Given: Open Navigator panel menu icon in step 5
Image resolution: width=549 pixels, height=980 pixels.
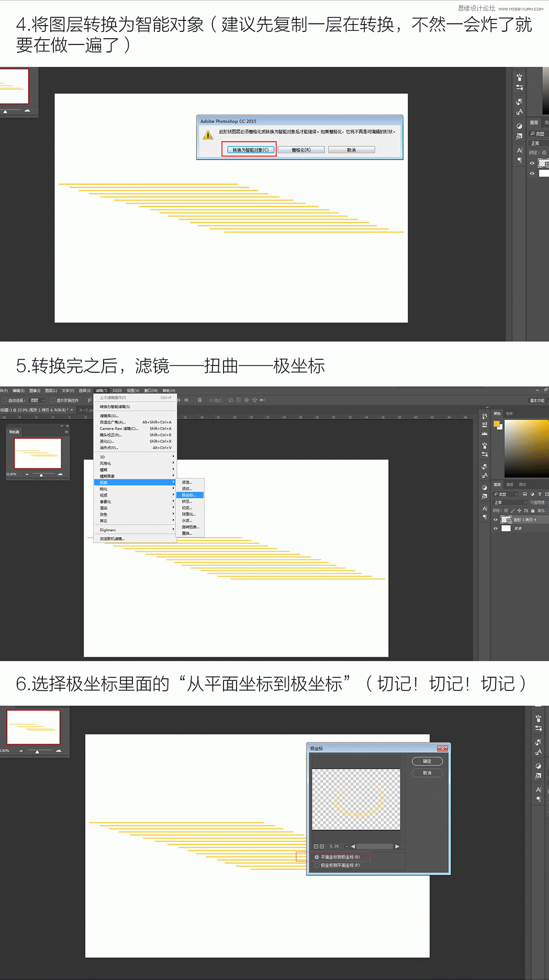Looking at the screenshot, I should (x=66, y=432).
